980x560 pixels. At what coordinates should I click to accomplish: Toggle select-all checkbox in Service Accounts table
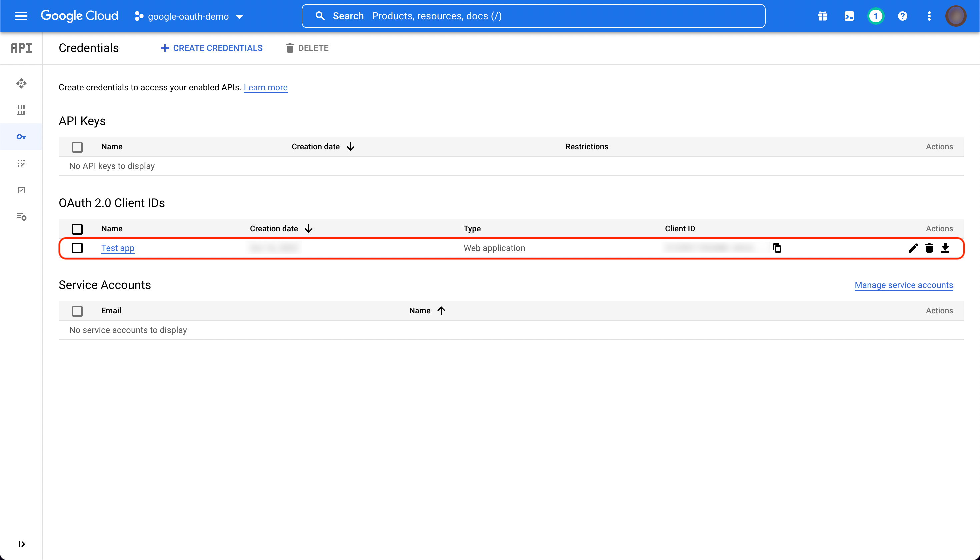click(77, 311)
